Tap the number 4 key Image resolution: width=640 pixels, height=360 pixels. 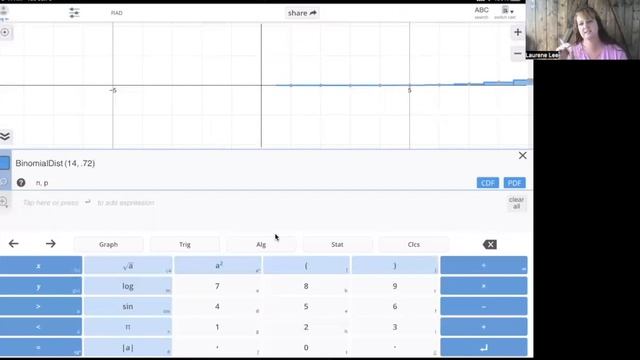point(218,307)
